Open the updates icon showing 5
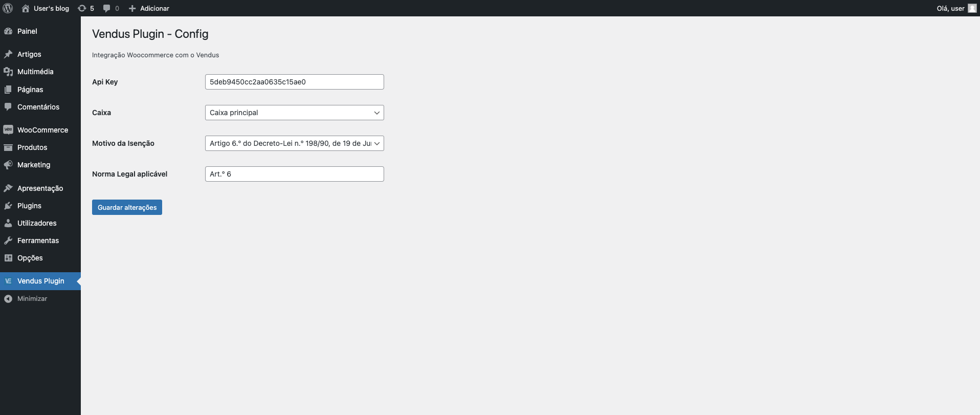Screen dimensions: 980x415 (x=82, y=8)
